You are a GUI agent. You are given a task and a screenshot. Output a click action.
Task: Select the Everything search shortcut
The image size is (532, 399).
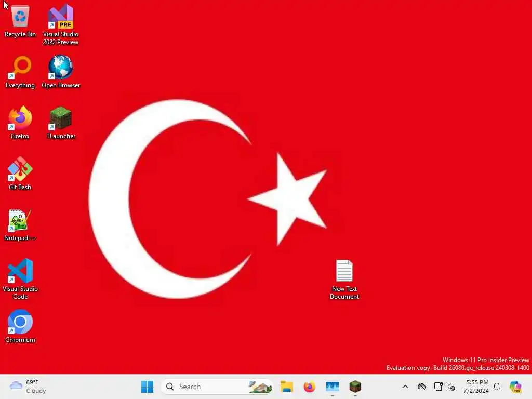point(20,72)
